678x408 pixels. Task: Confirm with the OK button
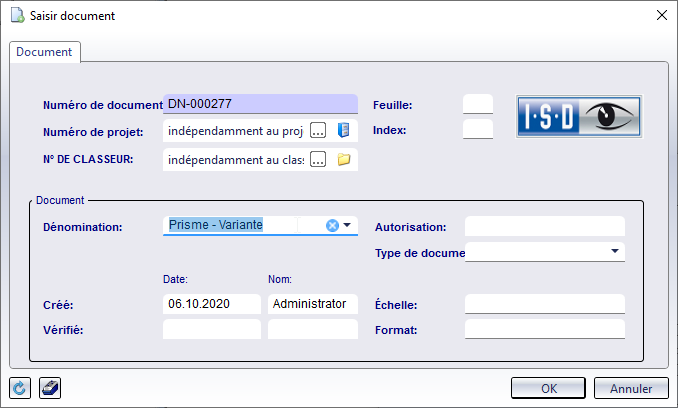pyautogui.click(x=548, y=388)
